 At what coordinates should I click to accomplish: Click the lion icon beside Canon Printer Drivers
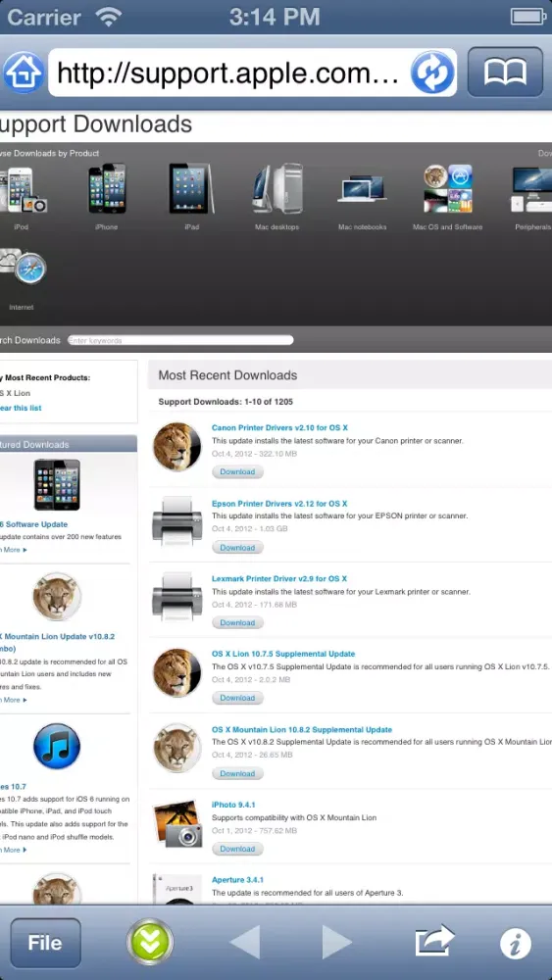(177, 447)
